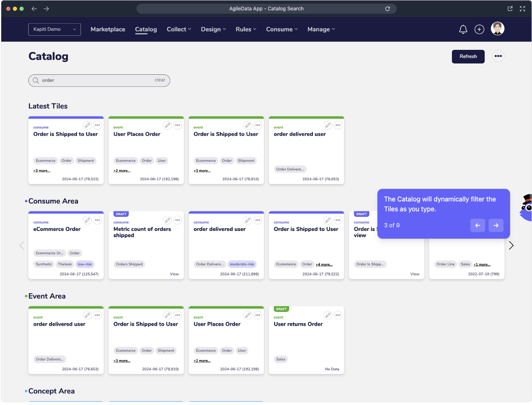This screenshot has height=405, width=532.
Task: Open the Design menu
Action: (x=213, y=29)
